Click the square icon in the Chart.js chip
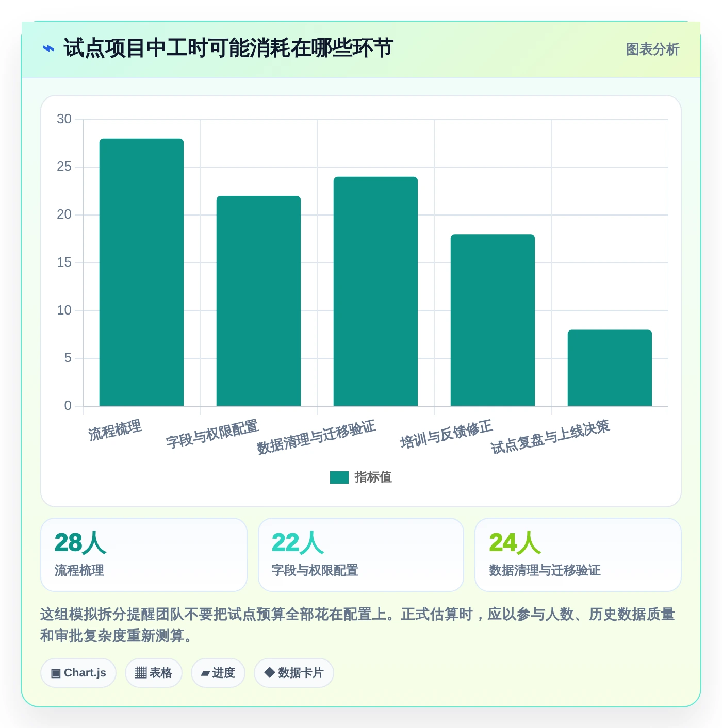This screenshot has width=722, height=728. coord(56,673)
